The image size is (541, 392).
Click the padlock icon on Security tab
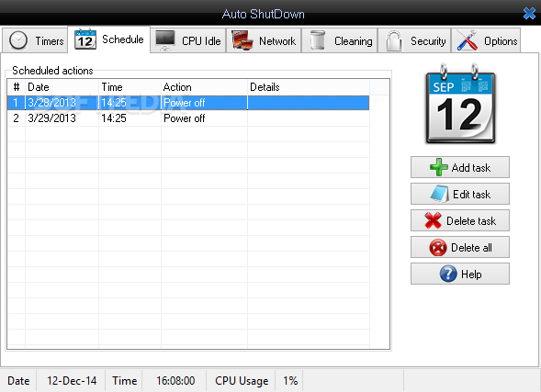click(394, 40)
